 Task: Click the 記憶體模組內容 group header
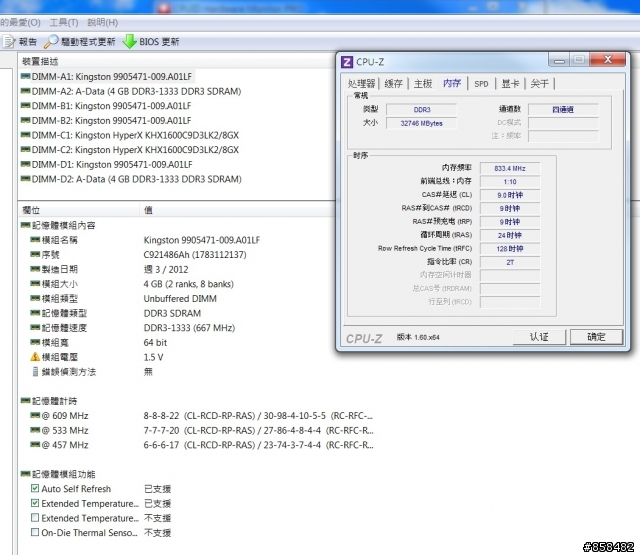pos(58,225)
